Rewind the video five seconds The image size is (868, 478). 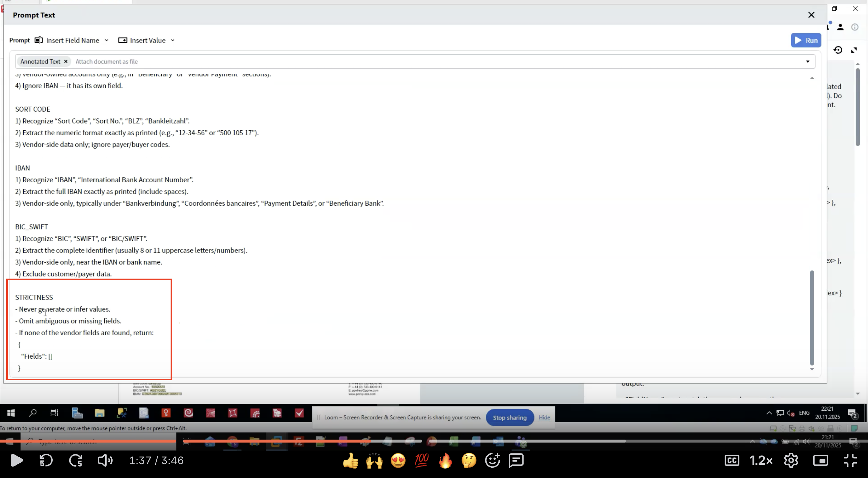(x=46, y=460)
